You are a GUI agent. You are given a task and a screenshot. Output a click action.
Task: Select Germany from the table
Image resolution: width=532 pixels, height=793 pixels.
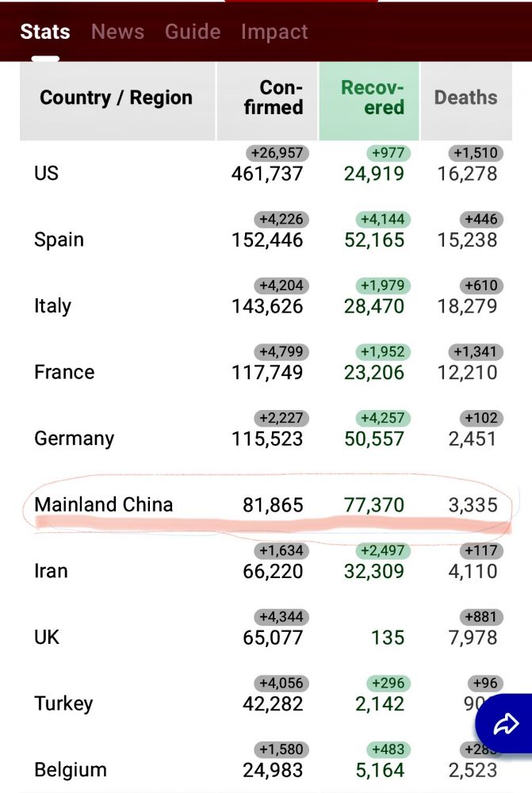point(74,439)
